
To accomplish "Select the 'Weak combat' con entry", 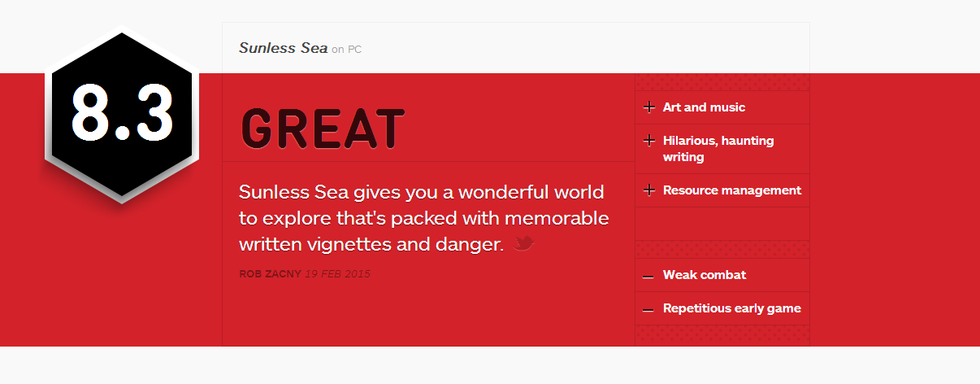I will [x=705, y=275].
